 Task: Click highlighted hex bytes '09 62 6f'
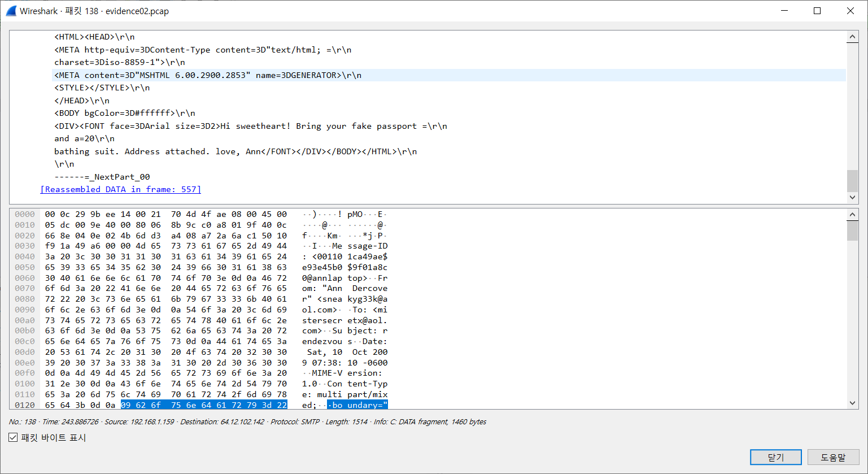[141, 405]
